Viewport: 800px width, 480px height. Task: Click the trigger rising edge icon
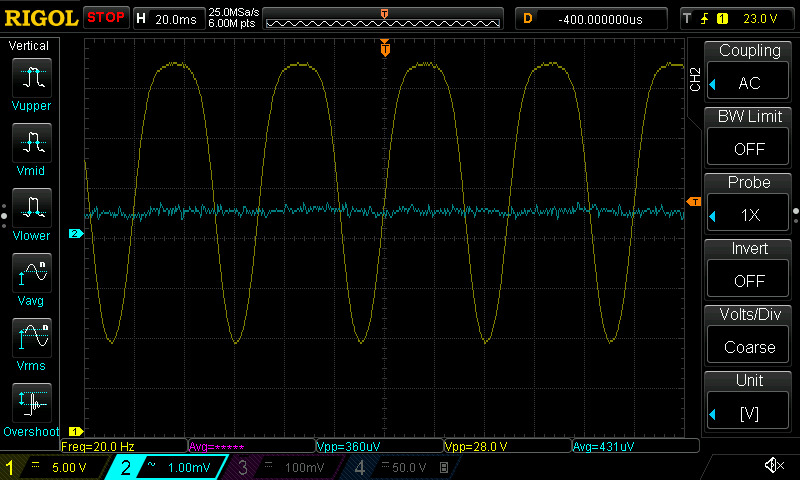pyautogui.click(x=705, y=19)
